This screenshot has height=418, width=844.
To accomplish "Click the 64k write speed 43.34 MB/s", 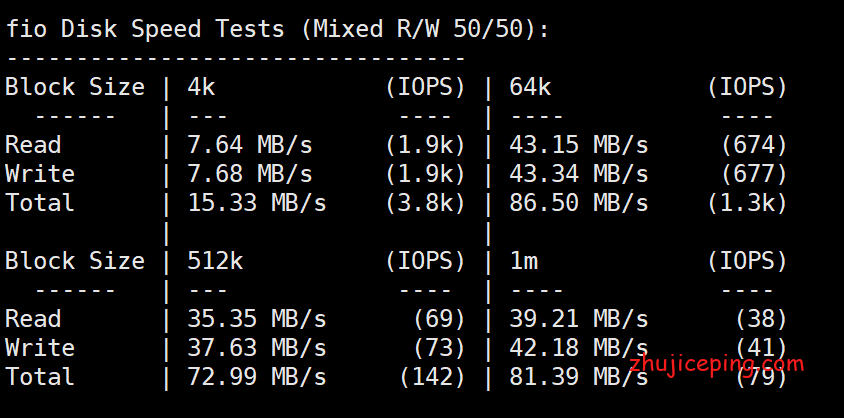I will (578, 174).
